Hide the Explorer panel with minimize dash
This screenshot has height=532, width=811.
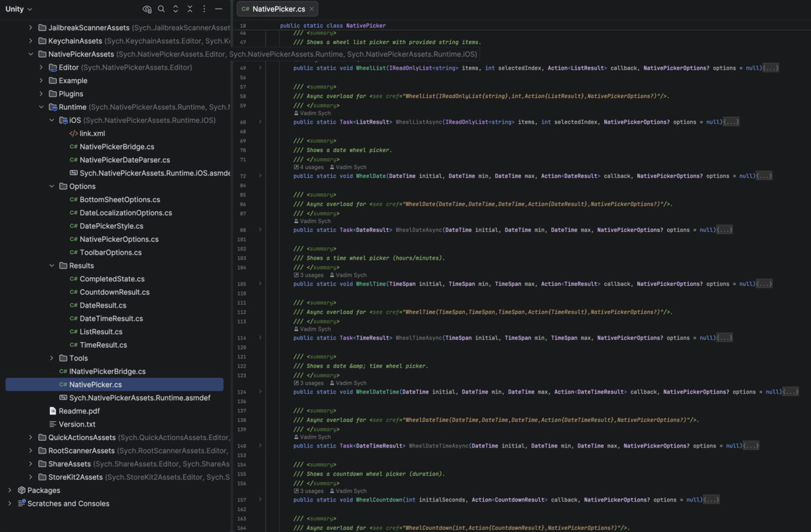(x=218, y=9)
